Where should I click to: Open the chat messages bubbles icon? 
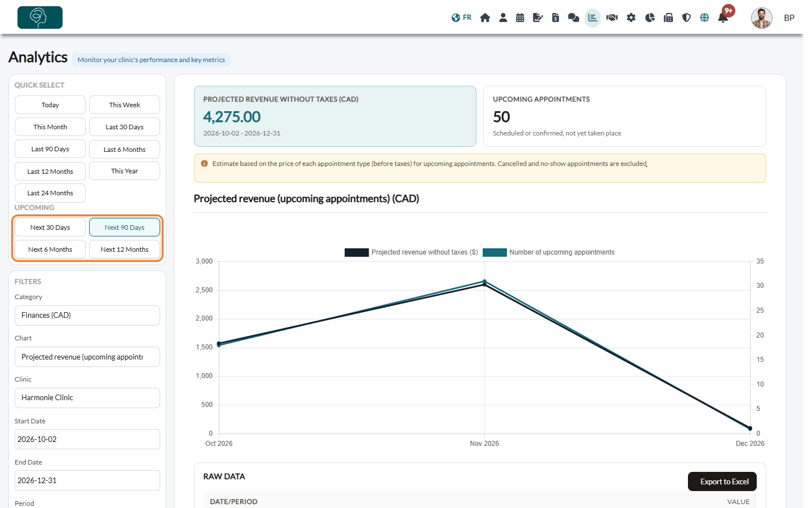click(573, 17)
